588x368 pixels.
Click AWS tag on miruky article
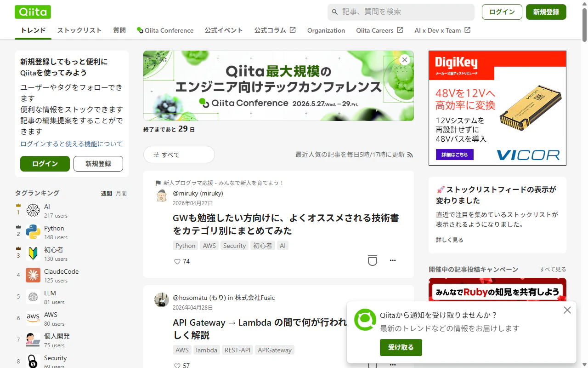(209, 246)
